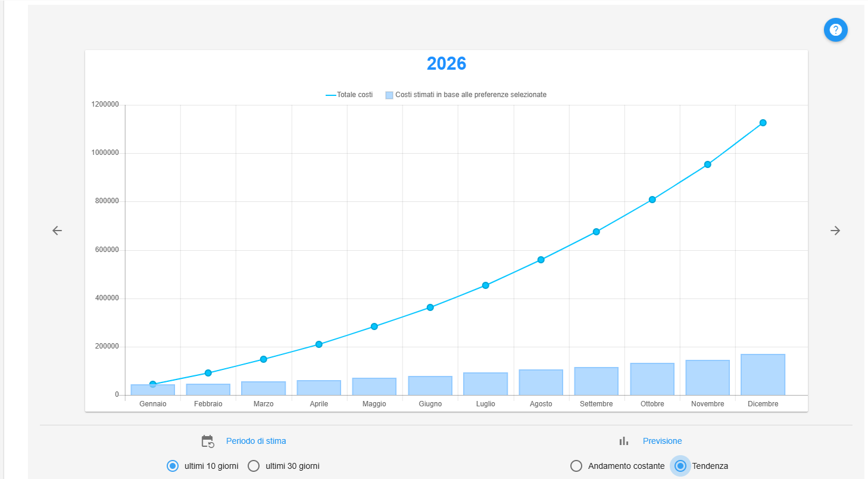Click the '1200000' y-axis value
Image resolution: width=868 pixels, height=479 pixels.
(x=105, y=105)
